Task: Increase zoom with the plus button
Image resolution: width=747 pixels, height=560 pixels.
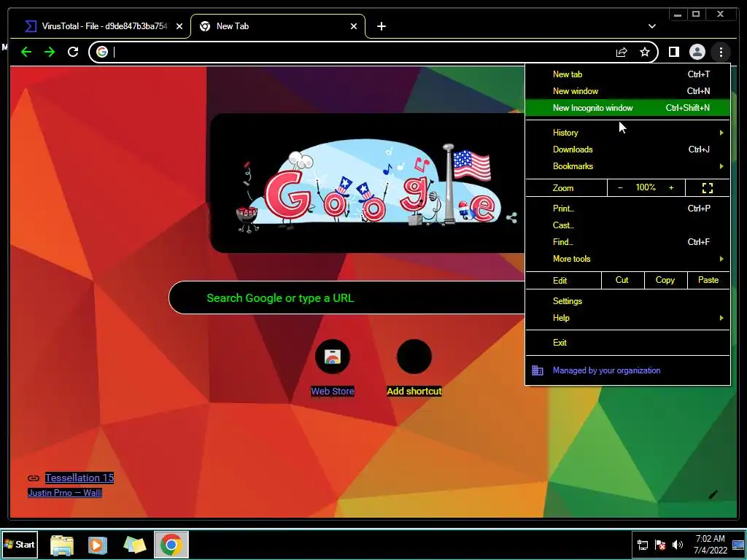Action: click(671, 188)
